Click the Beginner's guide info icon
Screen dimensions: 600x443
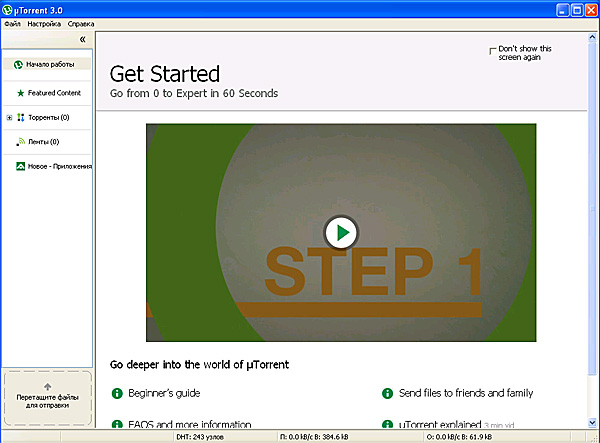coord(116,394)
